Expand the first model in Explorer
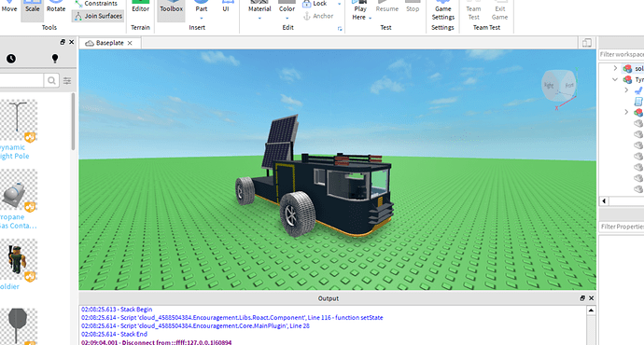The width and height of the screenshot is (644, 345). (615, 68)
